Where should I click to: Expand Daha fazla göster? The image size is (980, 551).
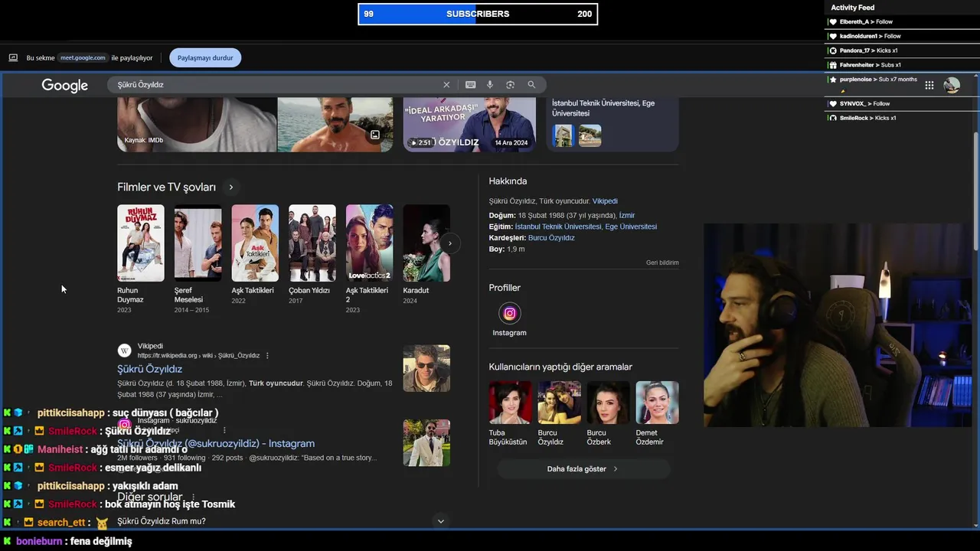click(x=583, y=469)
